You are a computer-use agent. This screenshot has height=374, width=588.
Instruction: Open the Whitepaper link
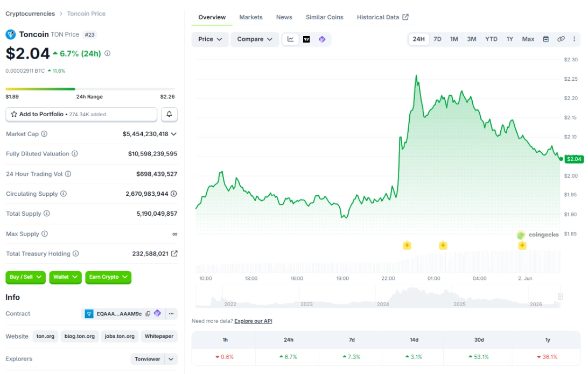pos(159,336)
